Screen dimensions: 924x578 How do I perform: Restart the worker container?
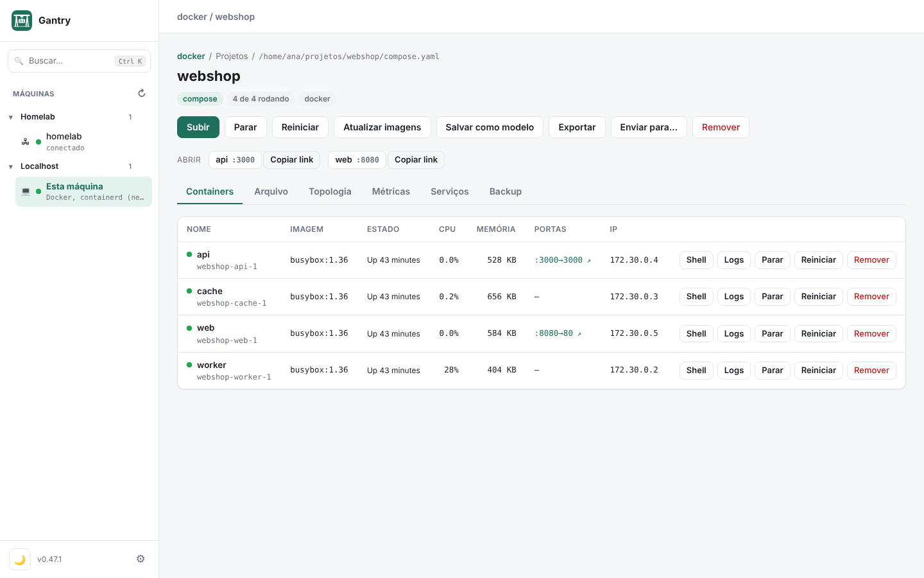(x=819, y=371)
